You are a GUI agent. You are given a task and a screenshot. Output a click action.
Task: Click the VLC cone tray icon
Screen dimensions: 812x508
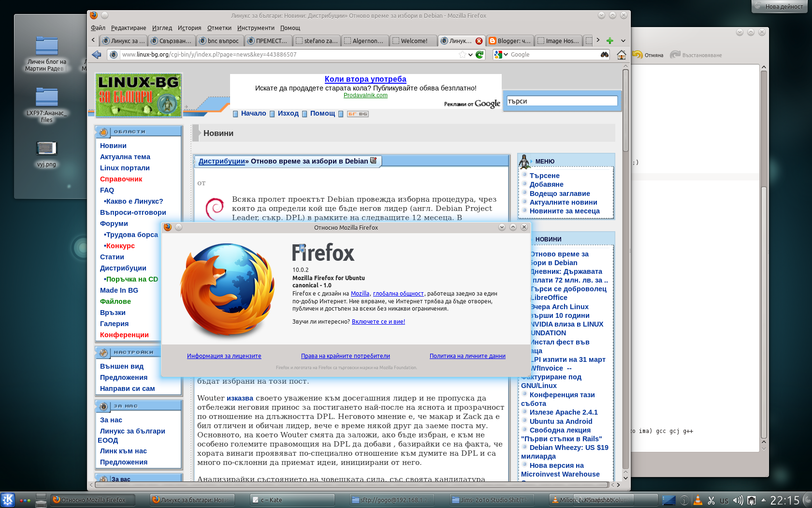click(x=697, y=500)
